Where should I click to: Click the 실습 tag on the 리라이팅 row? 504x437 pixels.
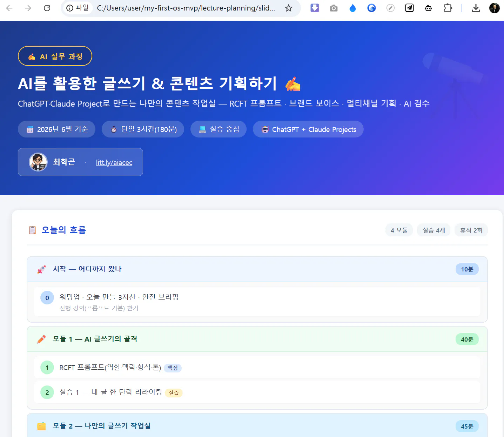[x=174, y=393]
